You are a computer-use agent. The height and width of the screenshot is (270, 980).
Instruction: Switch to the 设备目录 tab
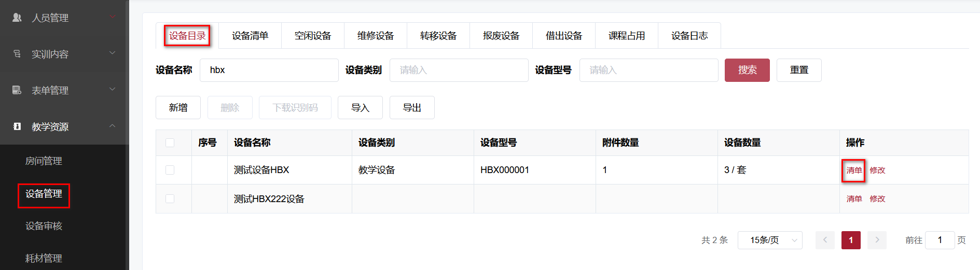187,36
